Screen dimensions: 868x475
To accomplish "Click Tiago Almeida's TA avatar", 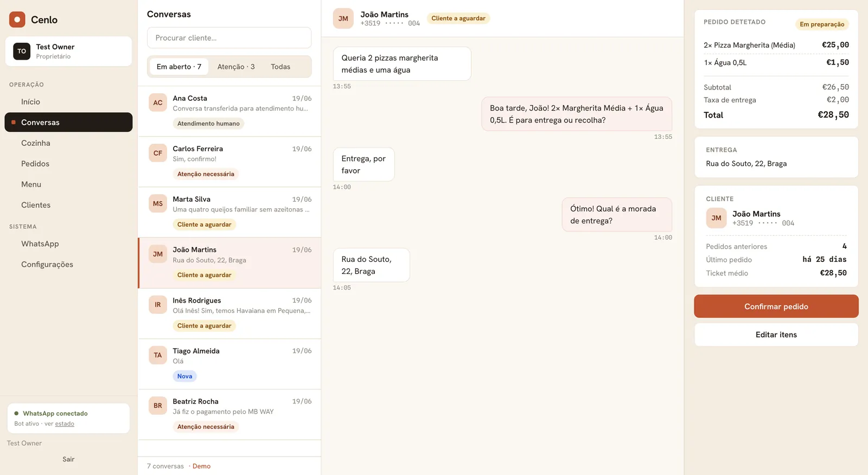I will [x=158, y=355].
